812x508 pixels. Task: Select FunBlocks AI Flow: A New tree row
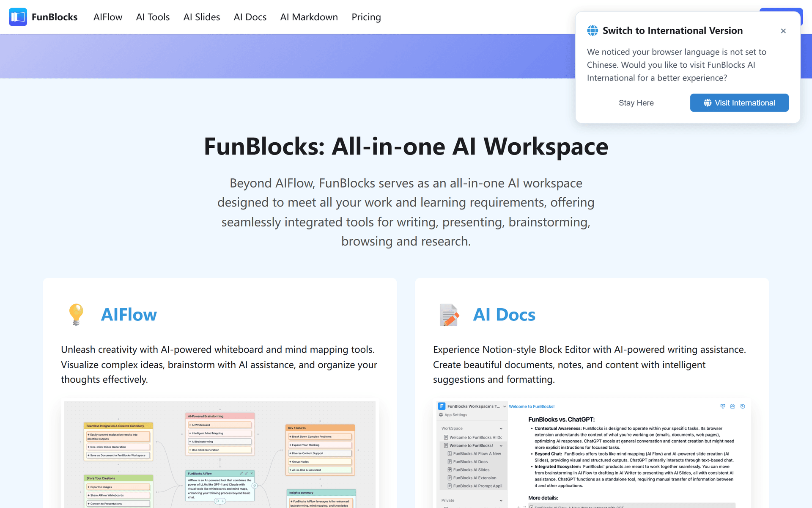[475, 453]
